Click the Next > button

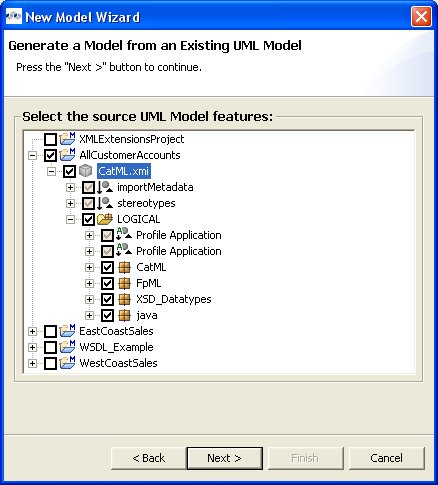[x=225, y=458]
